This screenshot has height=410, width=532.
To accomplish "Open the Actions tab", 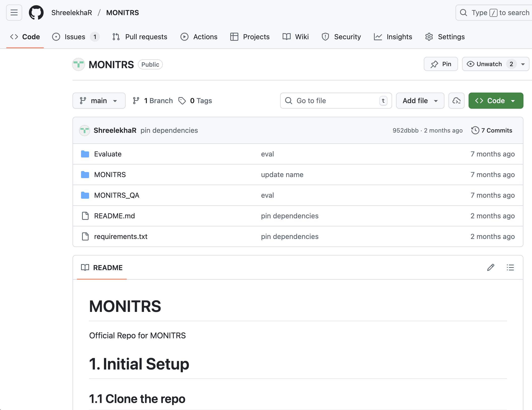I will pyautogui.click(x=199, y=37).
